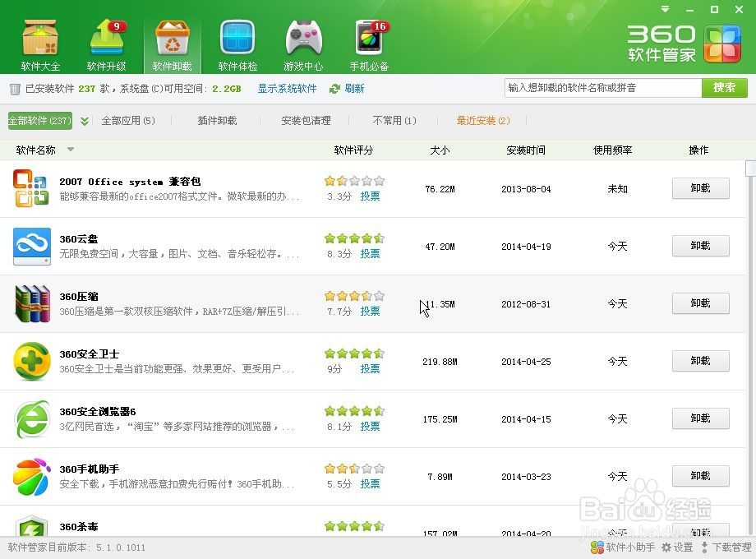Click the 360手机助手 app icon
The image size is (756, 559).
tap(32, 477)
